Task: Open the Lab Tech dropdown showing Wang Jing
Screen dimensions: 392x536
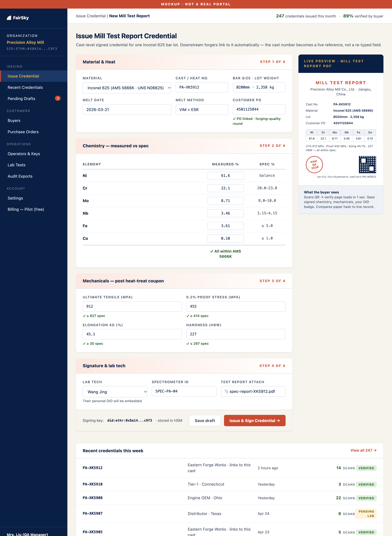Action: tap(115, 392)
